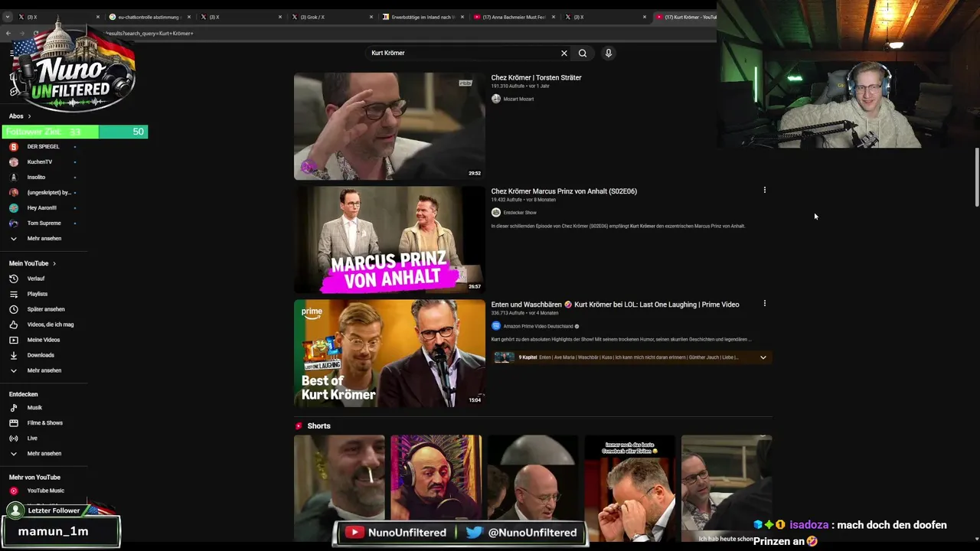This screenshot has height=551, width=980.
Task: Play Marcus Prinz von Anhalt thumbnail
Action: click(390, 240)
